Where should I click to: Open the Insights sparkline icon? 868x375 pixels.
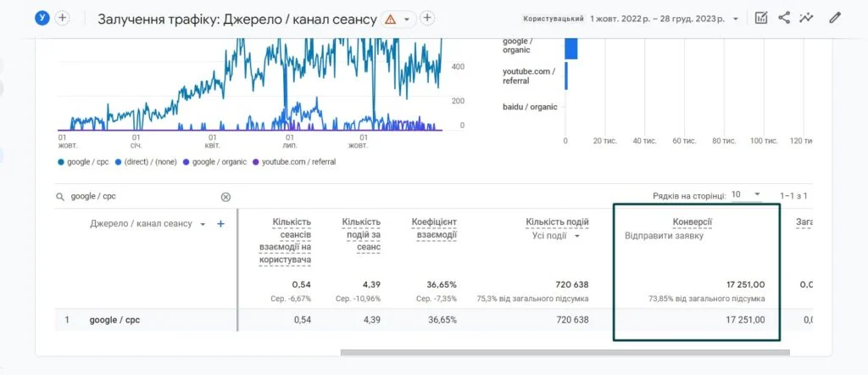(x=806, y=18)
